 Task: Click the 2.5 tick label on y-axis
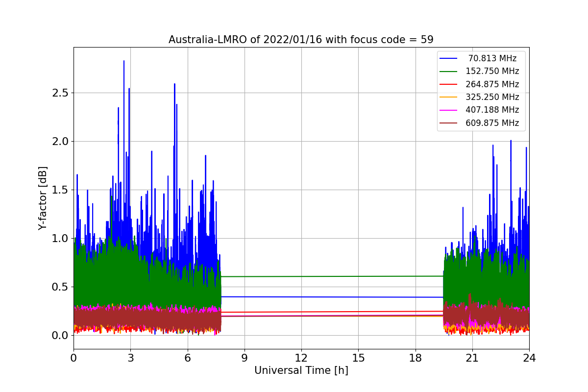tap(60, 93)
